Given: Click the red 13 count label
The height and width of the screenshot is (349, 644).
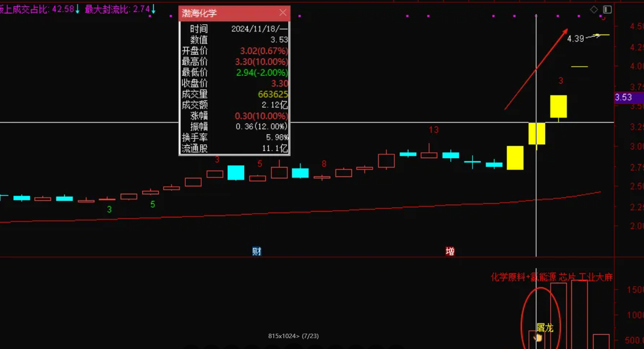Looking at the screenshot, I should tap(433, 130).
